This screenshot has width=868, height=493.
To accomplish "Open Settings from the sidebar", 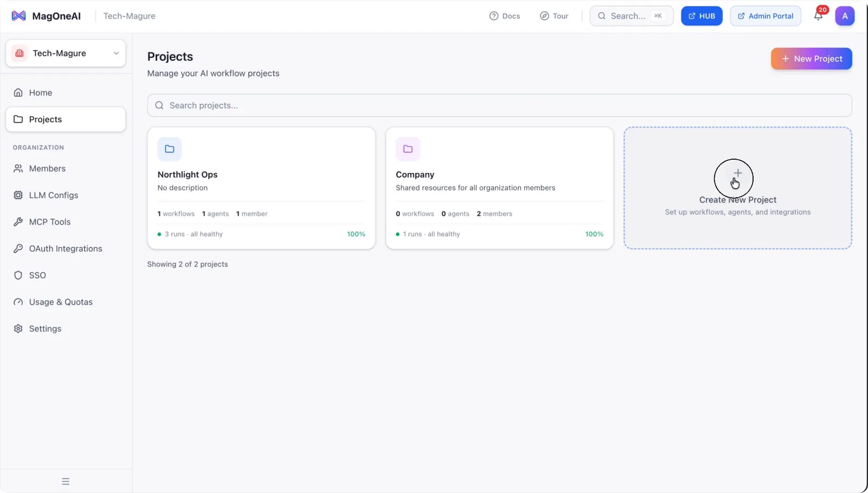I will pyautogui.click(x=66, y=328).
